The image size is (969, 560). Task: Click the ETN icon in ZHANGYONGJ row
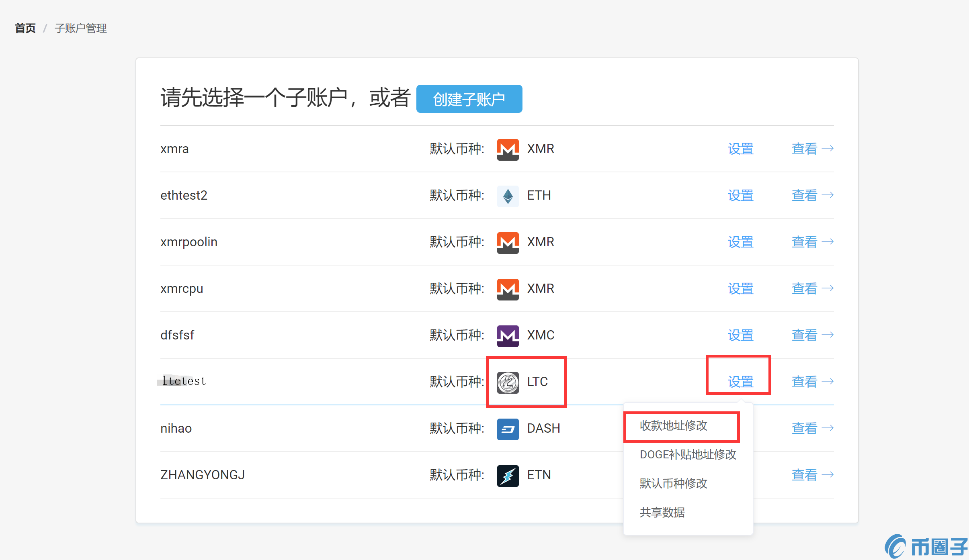coord(508,476)
